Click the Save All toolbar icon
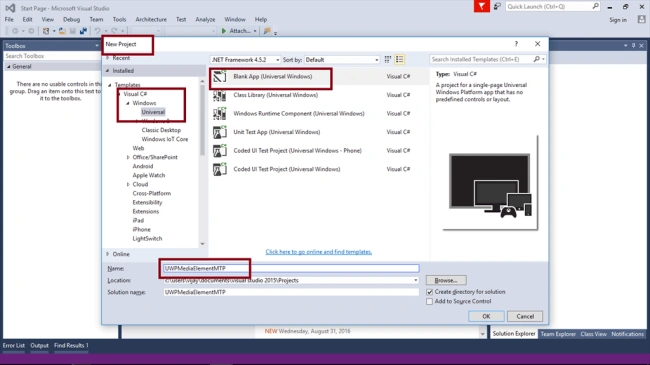650x365 pixels. tap(83, 31)
